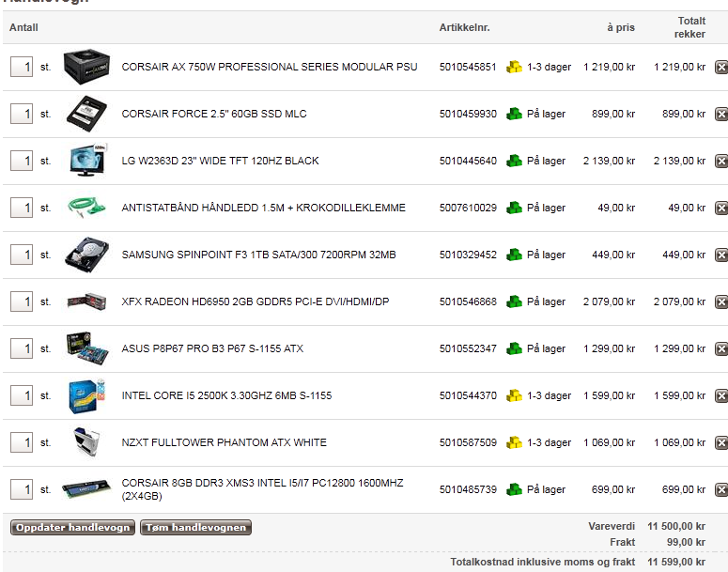Click green stock icon for Samsung Spinpoint

point(514,255)
